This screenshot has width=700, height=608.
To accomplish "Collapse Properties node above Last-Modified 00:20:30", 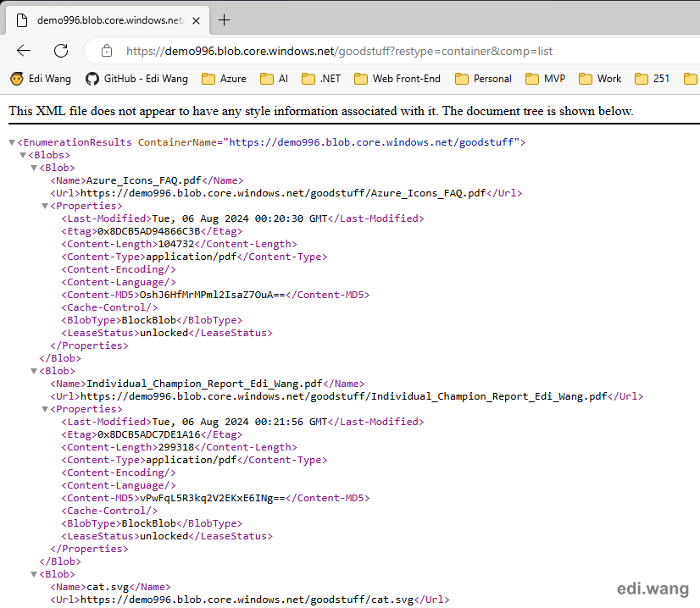I will point(45,206).
